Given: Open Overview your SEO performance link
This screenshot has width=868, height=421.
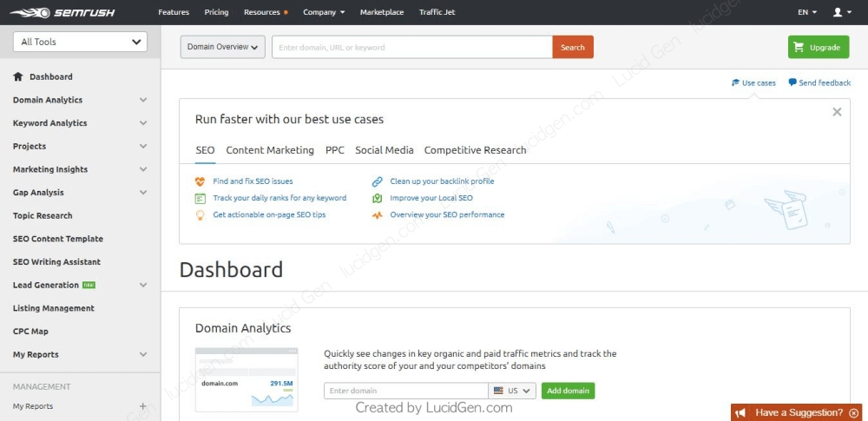Looking at the screenshot, I should click(x=447, y=214).
